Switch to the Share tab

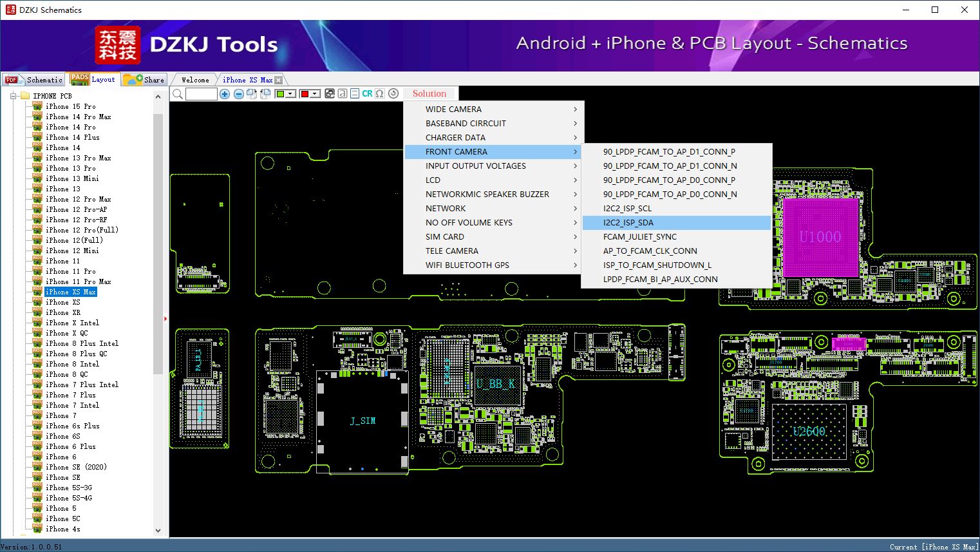[x=145, y=80]
